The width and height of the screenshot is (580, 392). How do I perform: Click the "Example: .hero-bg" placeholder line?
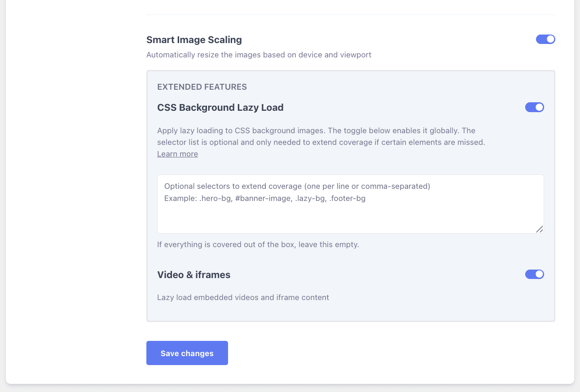[265, 198]
